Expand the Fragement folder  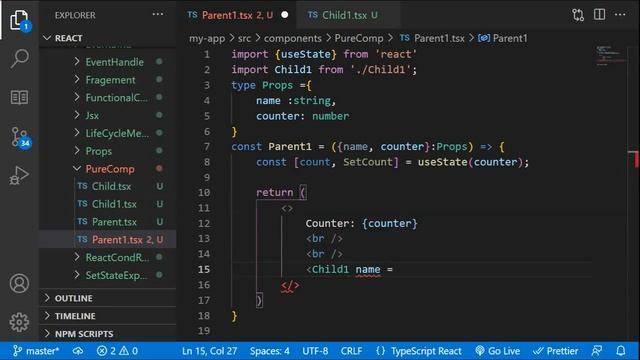[x=110, y=80]
